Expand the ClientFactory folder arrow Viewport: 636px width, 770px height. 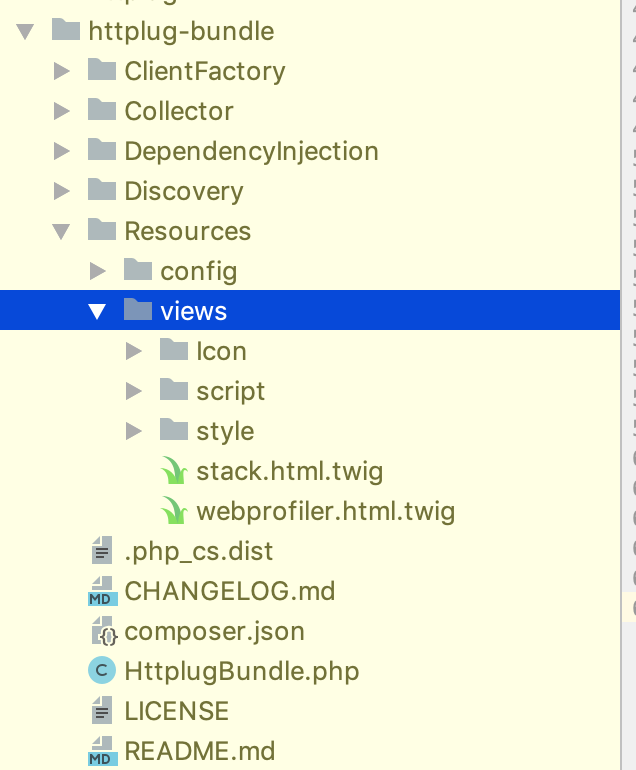pos(62,71)
